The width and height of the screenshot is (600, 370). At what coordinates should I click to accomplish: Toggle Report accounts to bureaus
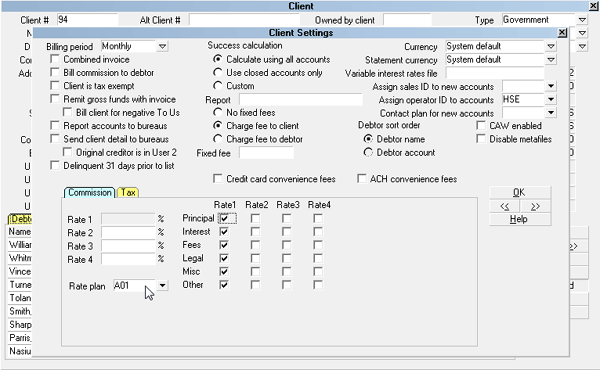click(55, 126)
